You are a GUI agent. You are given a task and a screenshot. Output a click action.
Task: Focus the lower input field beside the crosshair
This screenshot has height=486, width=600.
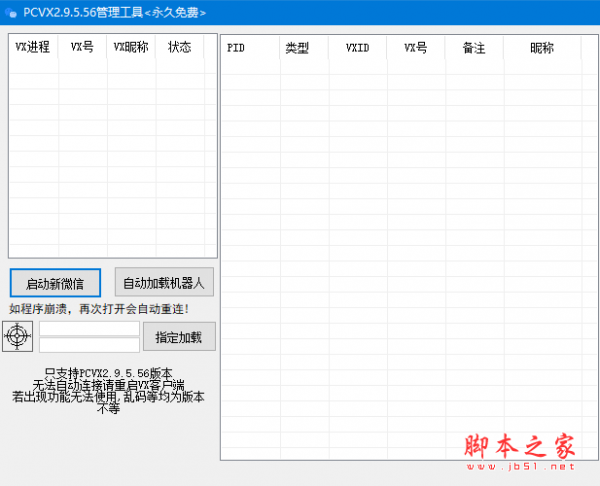point(90,345)
